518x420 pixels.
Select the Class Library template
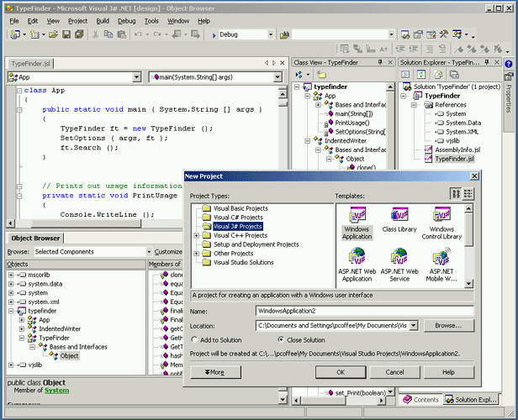pos(399,220)
